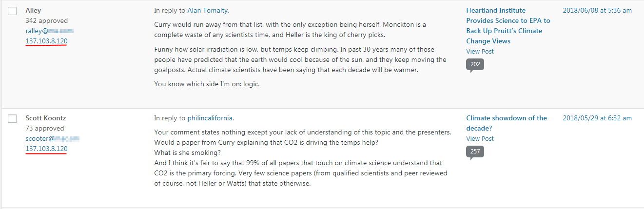The image size is (644, 209).
Task: Click the author name Scott Koontz
Action: point(45,118)
